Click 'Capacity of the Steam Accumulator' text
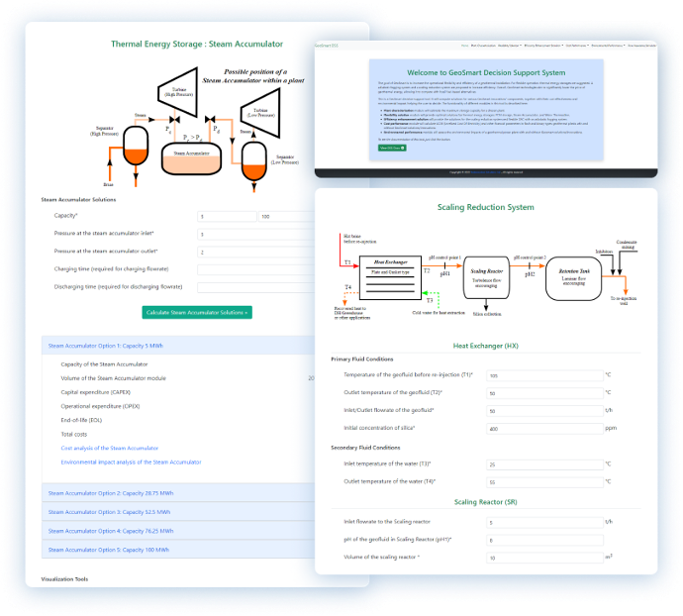683x616 pixels. (x=104, y=364)
